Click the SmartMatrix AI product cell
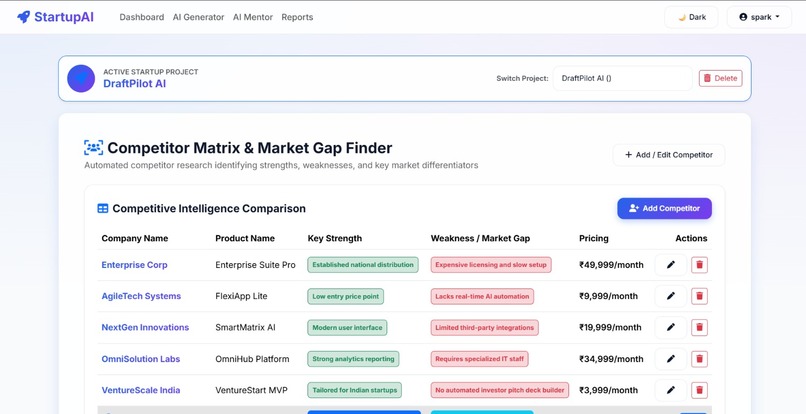 point(245,328)
